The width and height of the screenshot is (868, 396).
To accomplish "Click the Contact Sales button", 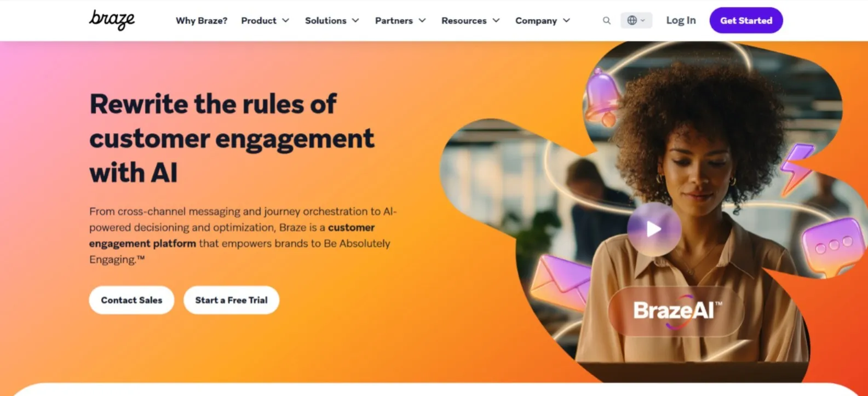I will tap(131, 300).
